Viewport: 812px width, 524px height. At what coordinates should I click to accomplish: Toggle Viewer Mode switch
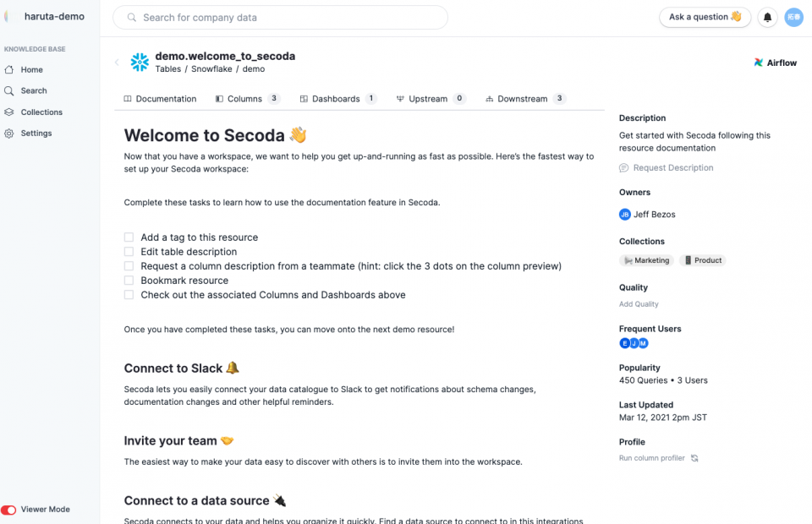pyautogui.click(x=8, y=510)
